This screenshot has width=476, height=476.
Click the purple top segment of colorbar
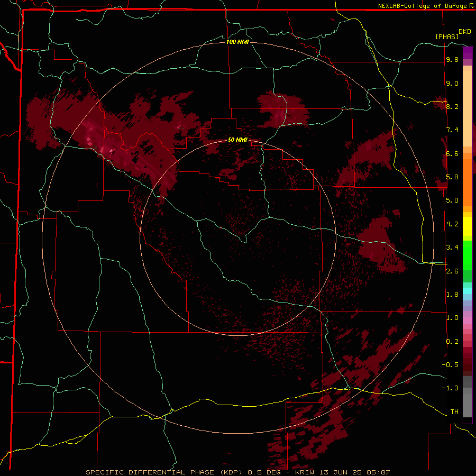(467, 53)
